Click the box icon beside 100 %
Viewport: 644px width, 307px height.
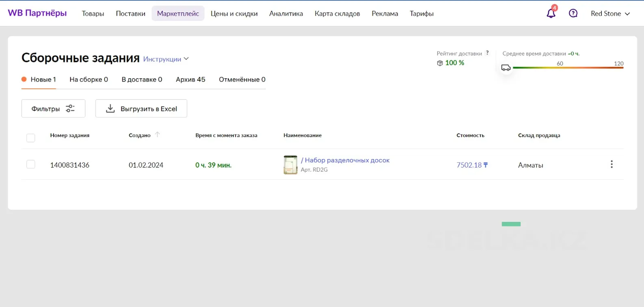pos(440,63)
